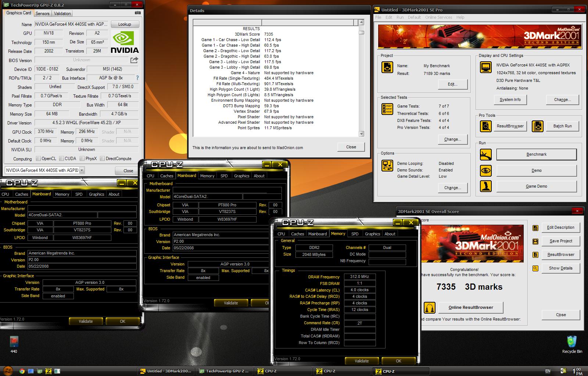Viewport: 588px width, 376px height.
Task: Click the Lookup button in GPU-Z
Action: pyautogui.click(x=125, y=24)
